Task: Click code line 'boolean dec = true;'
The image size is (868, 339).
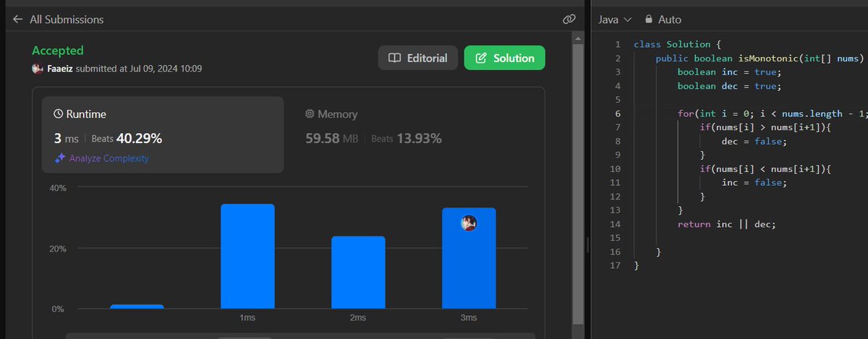Action: point(730,86)
